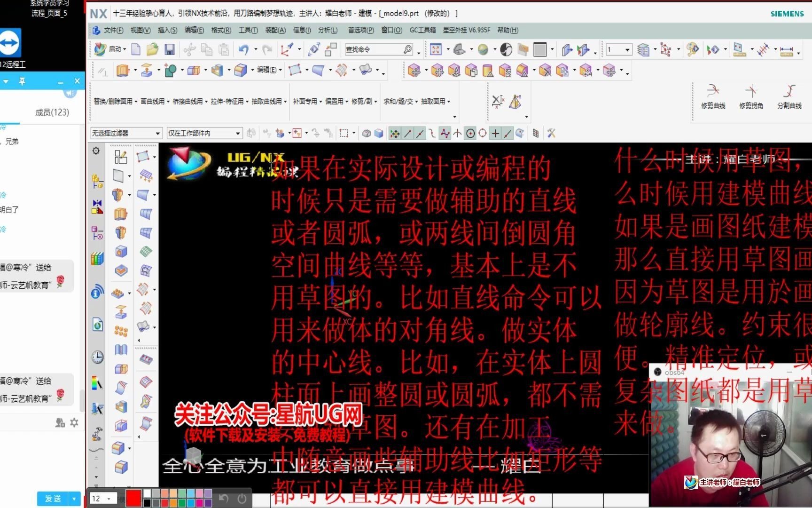Toggle the Point on Face snap option
Screen dimensions: 812x508
pyautogui.click(x=520, y=134)
